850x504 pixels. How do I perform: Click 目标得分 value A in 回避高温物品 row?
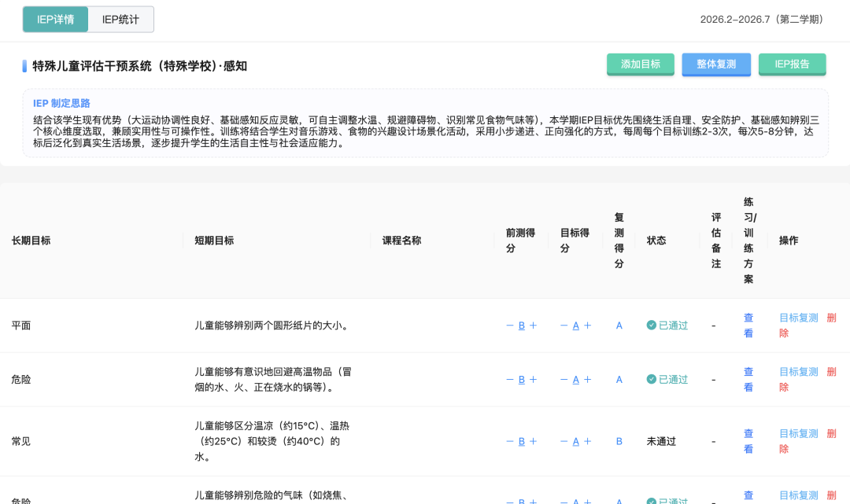[x=575, y=380]
